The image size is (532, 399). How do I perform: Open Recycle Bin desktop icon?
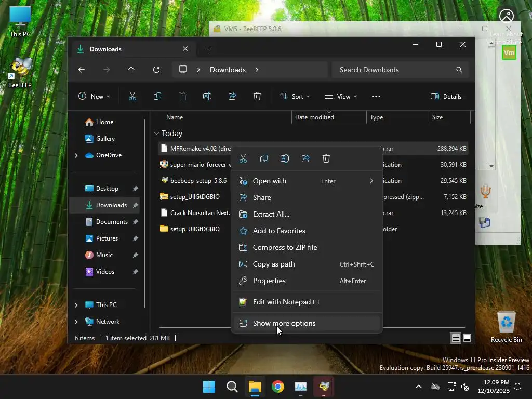[506, 327]
